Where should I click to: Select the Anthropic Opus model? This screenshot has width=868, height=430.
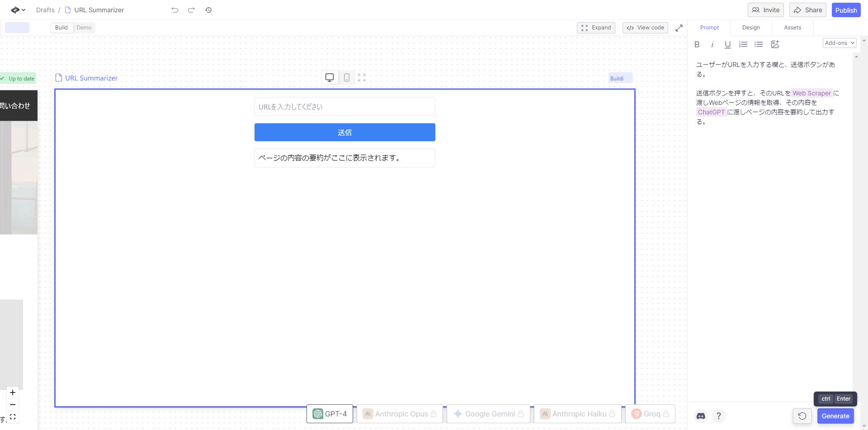click(400, 413)
